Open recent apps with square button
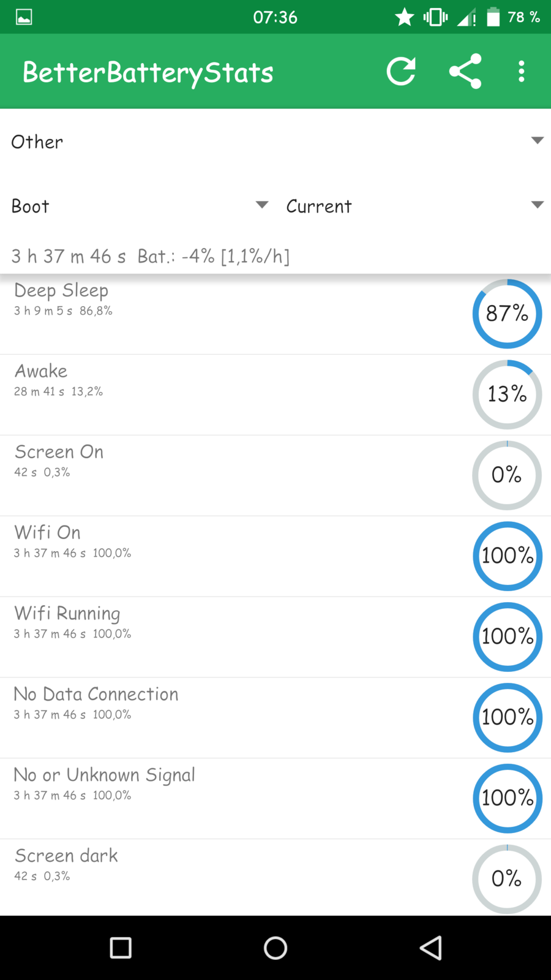 click(121, 948)
